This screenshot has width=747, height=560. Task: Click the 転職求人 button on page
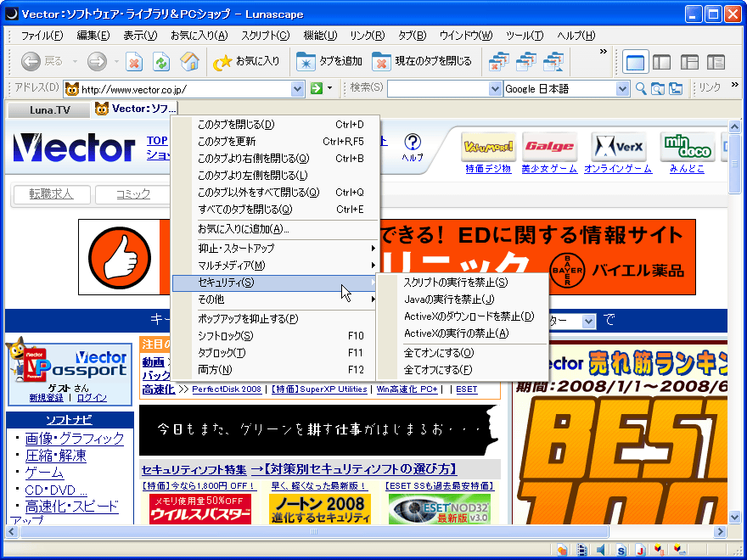[x=52, y=194]
